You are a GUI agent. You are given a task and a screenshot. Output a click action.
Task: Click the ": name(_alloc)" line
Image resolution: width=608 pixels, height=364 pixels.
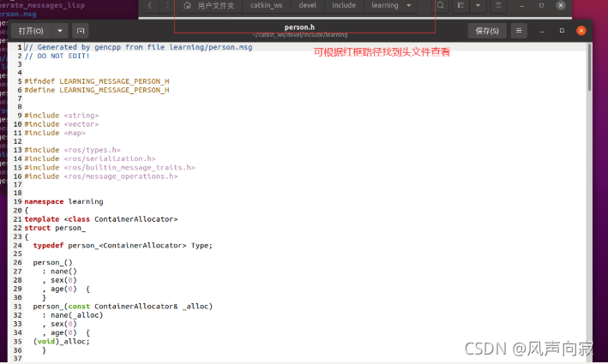(73, 315)
